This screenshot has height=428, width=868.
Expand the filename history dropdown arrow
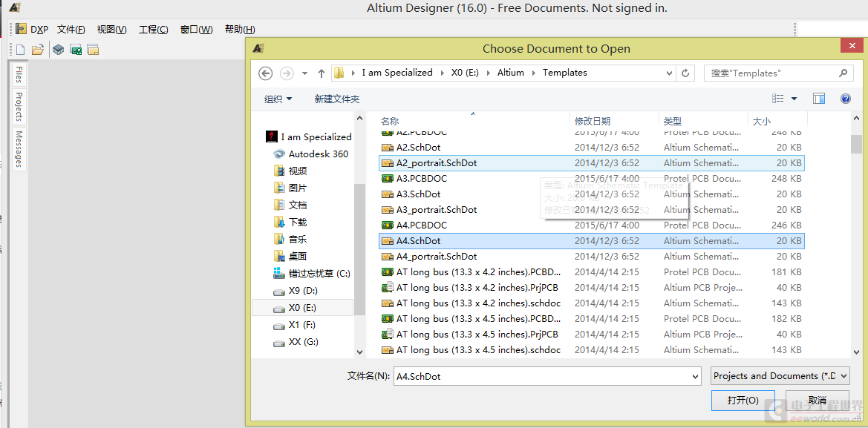(x=696, y=376)
